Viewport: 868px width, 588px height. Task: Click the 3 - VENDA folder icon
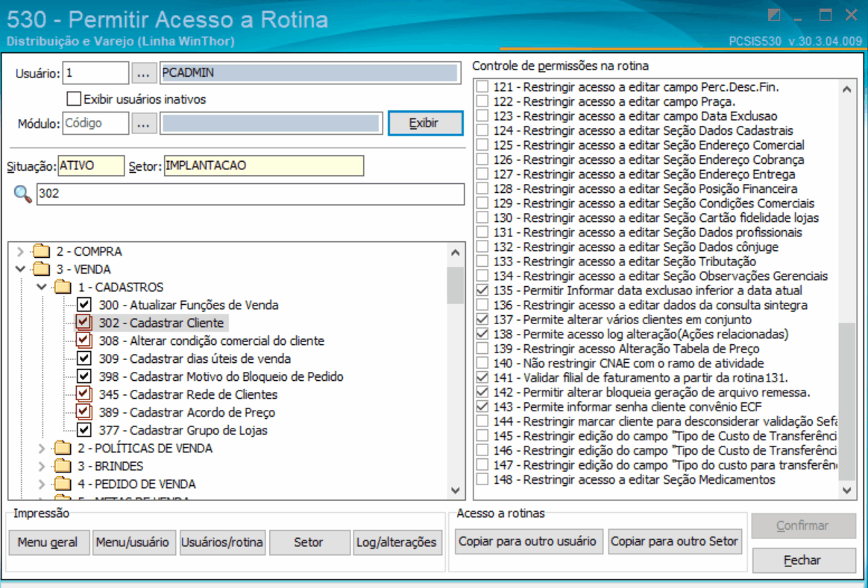(x=42, y=269)
